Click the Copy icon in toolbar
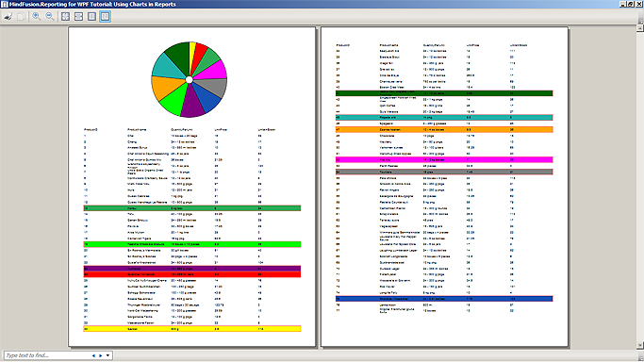Image resolution: width=644 pixels, height=362 pixels. point(21,16)
